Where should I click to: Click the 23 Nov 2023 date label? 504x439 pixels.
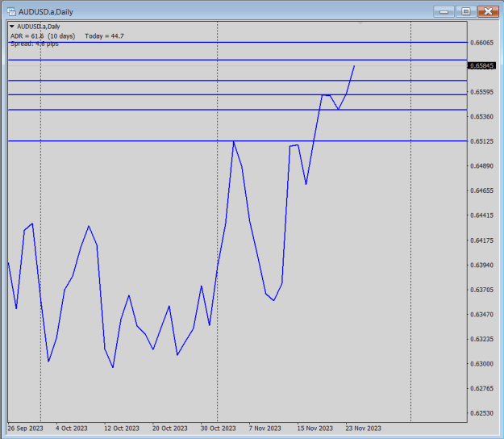click(x=363, y=429)
